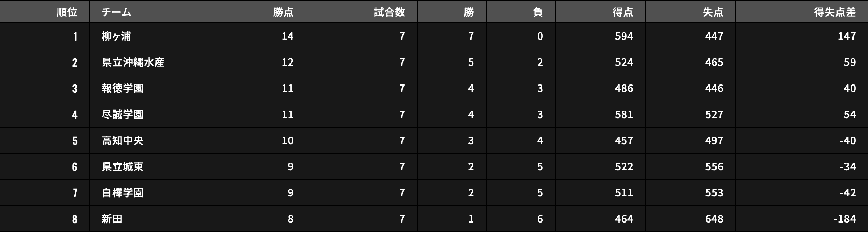Select the 勝 column header
Viewport: 868px width, 232px height.
coord(468,12)
